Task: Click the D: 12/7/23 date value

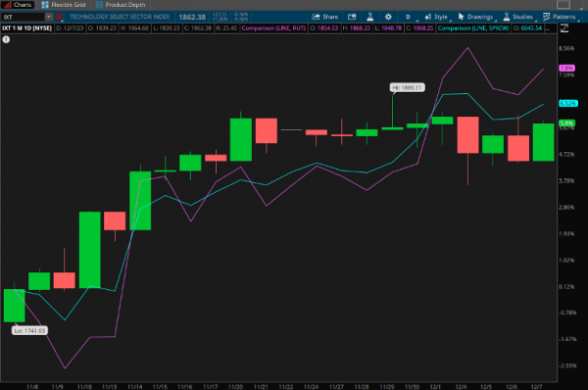Action: pyautogui.click(x=70, y=28)
